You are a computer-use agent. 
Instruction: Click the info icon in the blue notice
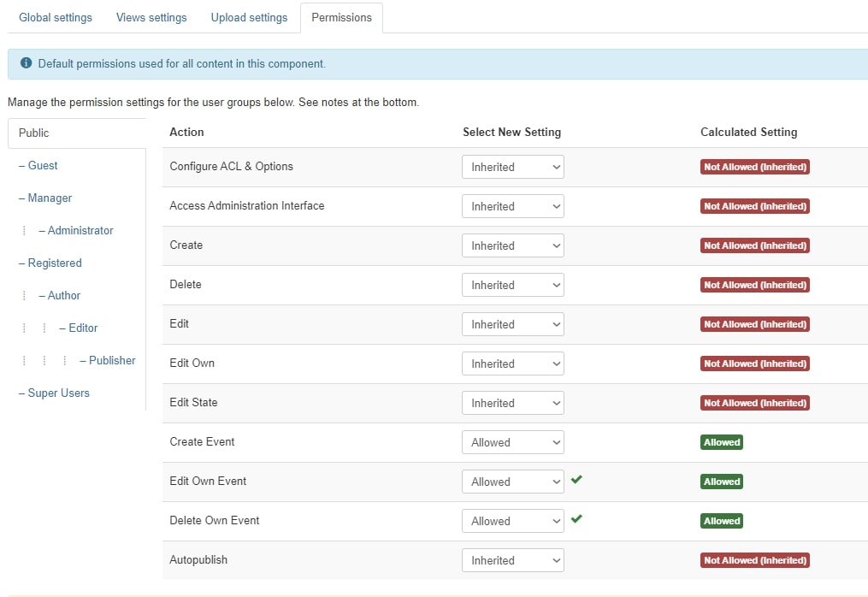pos(26,63)
